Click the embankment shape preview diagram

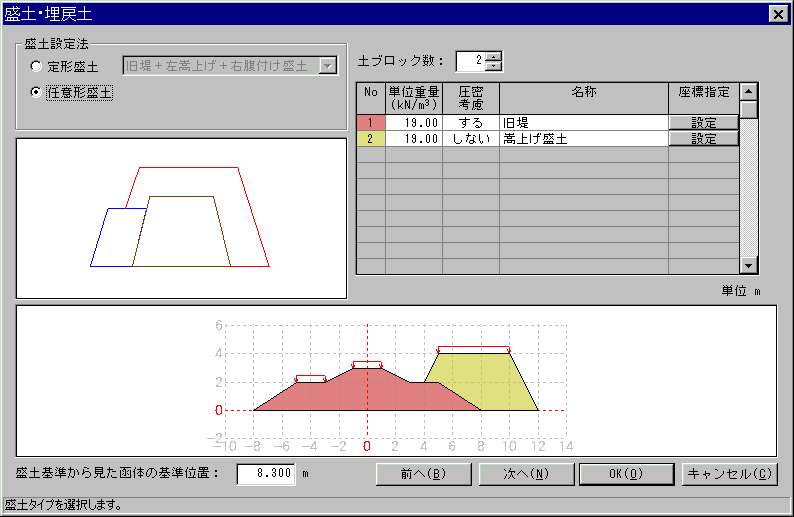pos(181,218)
